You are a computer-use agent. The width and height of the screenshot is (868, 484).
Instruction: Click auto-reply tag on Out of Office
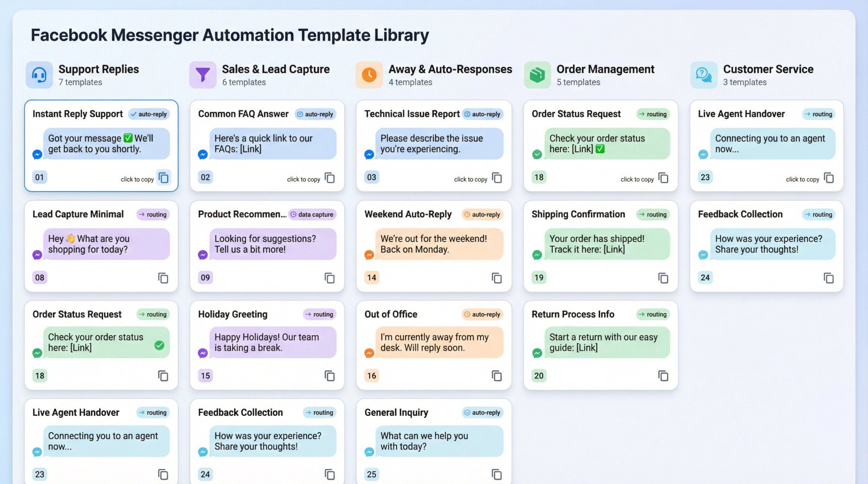482,314
